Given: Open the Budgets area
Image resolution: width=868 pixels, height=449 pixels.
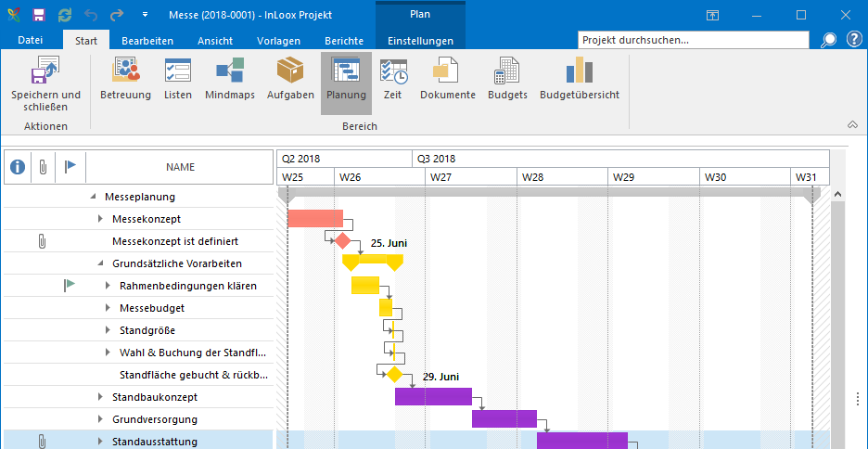Looking at the screenshot, I should click(507, 78).
